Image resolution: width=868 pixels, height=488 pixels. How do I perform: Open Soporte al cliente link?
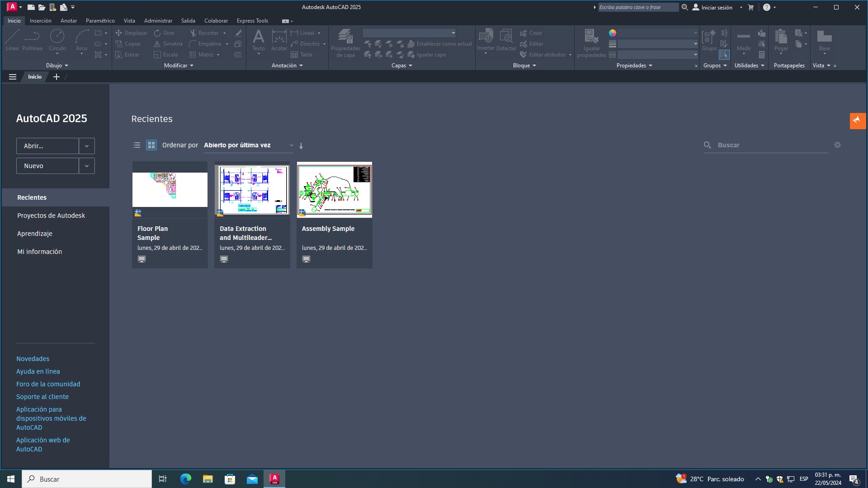click(x=42, y=397)
